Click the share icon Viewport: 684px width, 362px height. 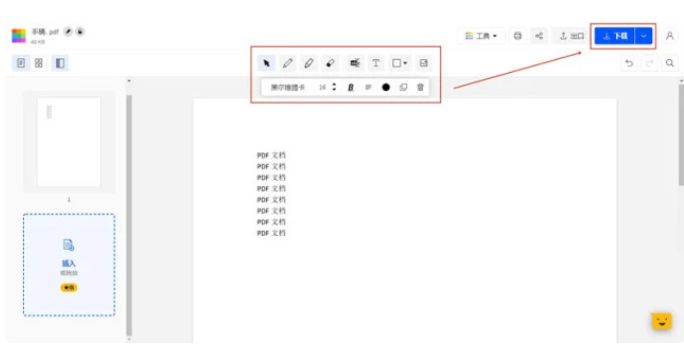click(539, 36)
